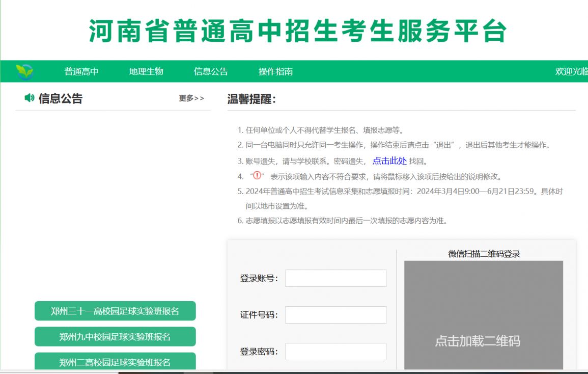Image resolution: width=588 pixels, height=374 pixels.
Task: Click the 登录密码 password field
Action: tap(336, 351)
